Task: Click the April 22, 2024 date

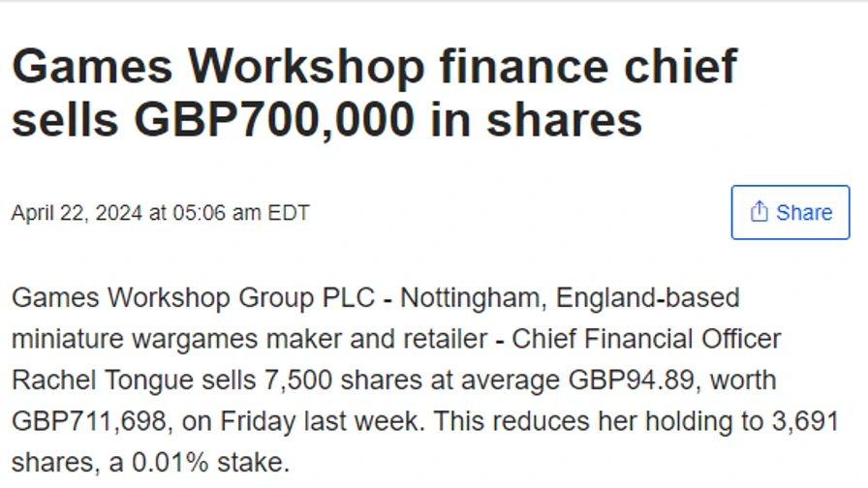Action: click(x=77, y=213)
